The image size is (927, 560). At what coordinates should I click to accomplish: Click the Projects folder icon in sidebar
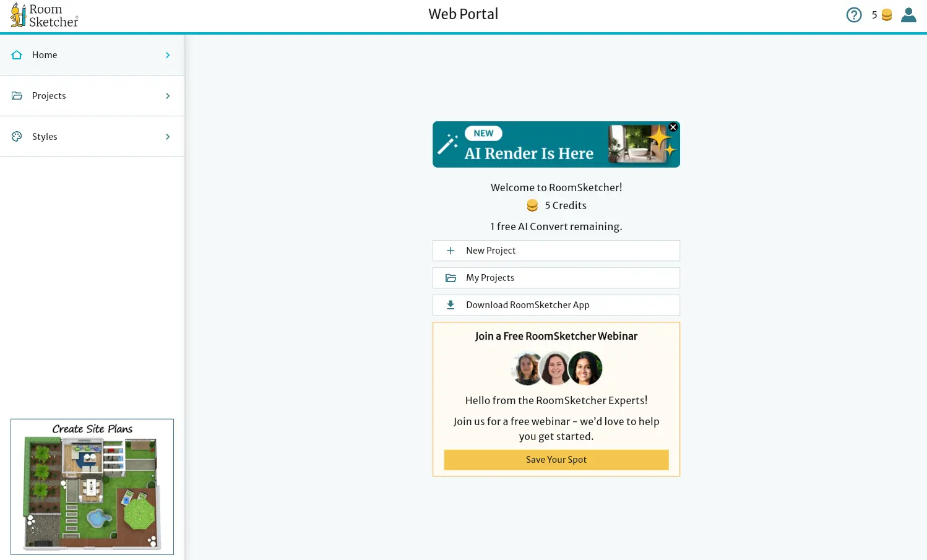pos(17,96)
